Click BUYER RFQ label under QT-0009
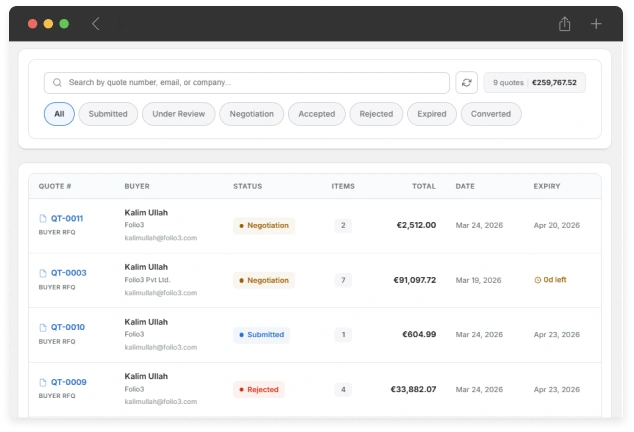The image size is (634, 432). tap(57, 396)
